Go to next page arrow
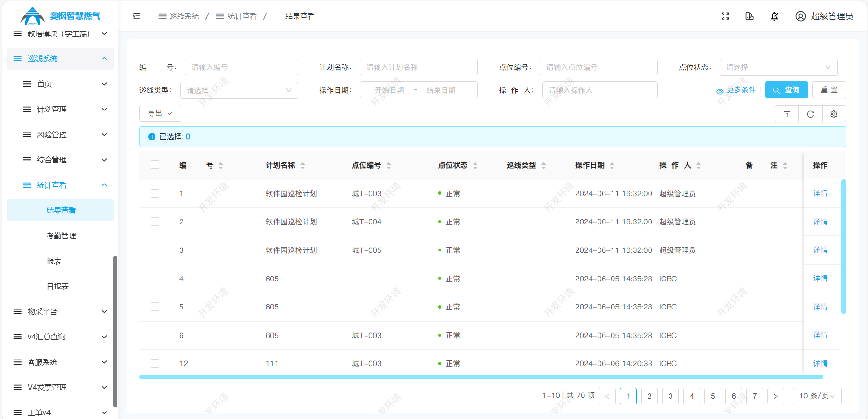The height and width of the screenshot is (419, 868). (776, 396)
